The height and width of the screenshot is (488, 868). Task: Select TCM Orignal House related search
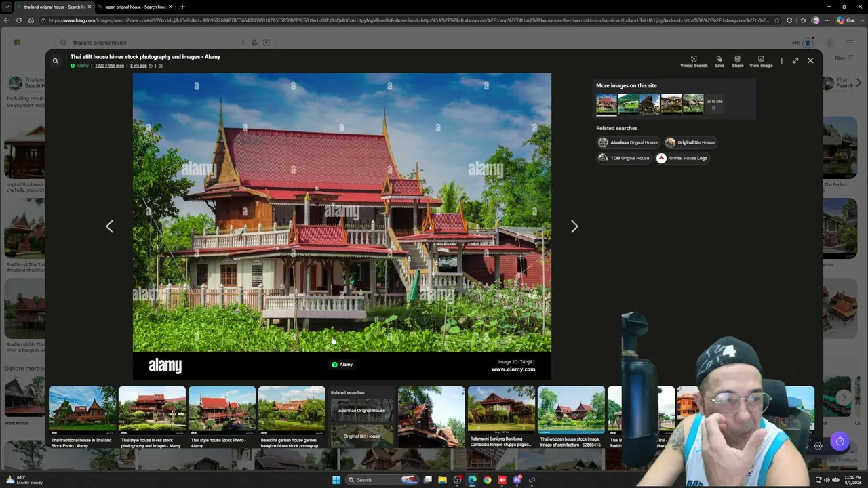(x=623, y=158)
